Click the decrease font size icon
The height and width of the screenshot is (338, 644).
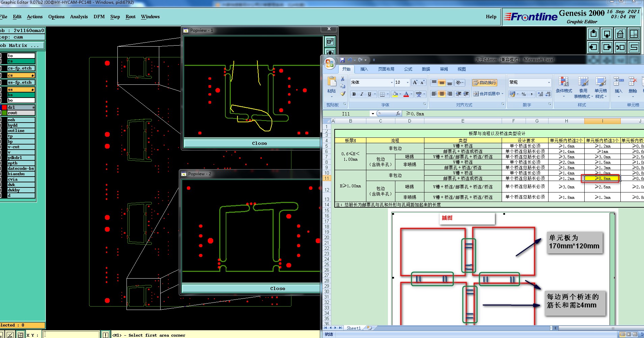tap(422, 82)
